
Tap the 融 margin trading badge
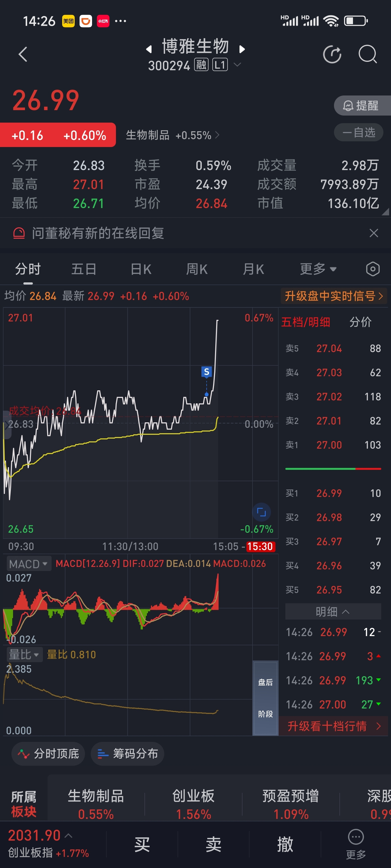[201, 65]
